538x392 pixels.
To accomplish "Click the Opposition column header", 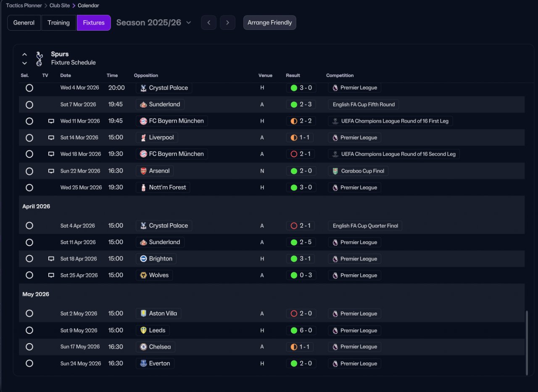I will 146,76.
